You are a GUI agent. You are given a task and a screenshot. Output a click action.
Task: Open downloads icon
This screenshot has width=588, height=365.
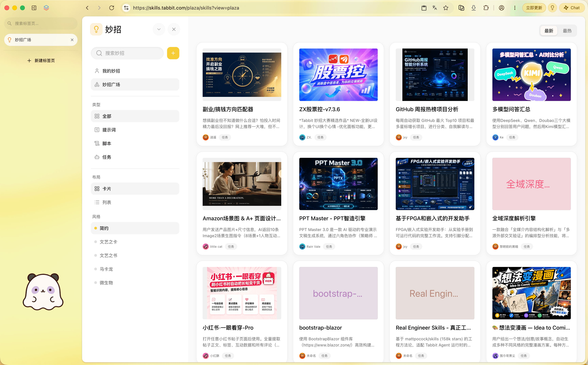click(474, 8)
